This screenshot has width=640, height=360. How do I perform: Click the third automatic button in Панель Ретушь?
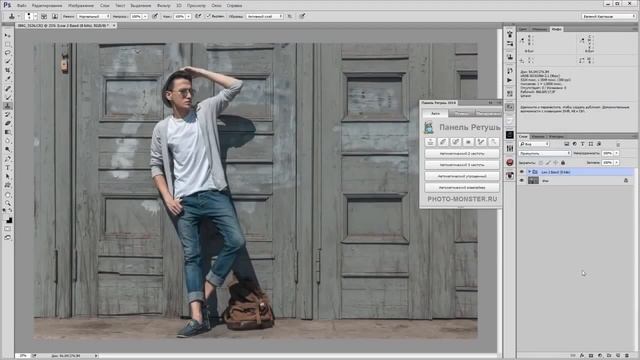[462, 176]
